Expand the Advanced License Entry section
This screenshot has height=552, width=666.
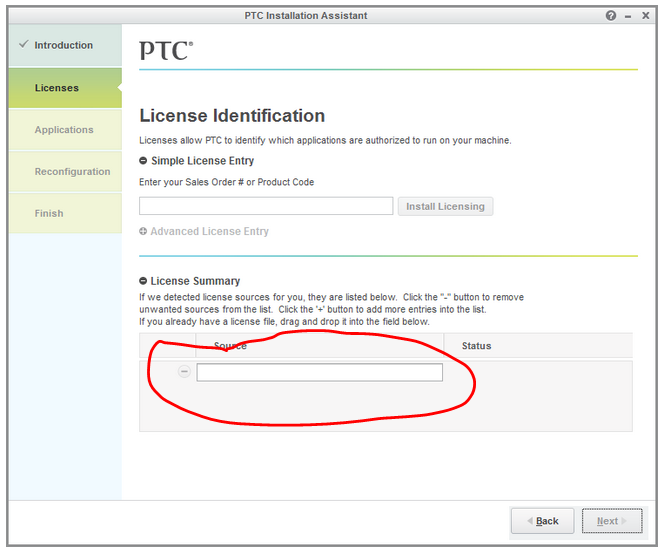pyautogui.click(x=143, y=231)
